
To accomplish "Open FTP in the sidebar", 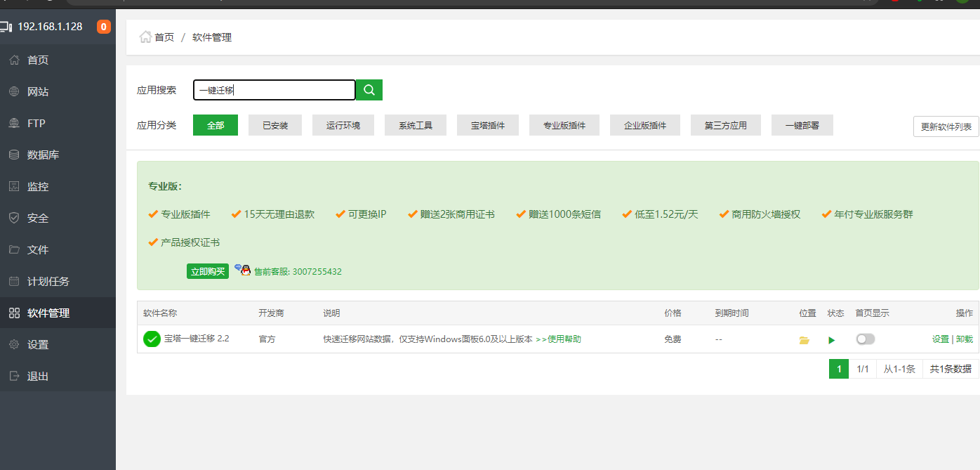I will coord(58,124).
